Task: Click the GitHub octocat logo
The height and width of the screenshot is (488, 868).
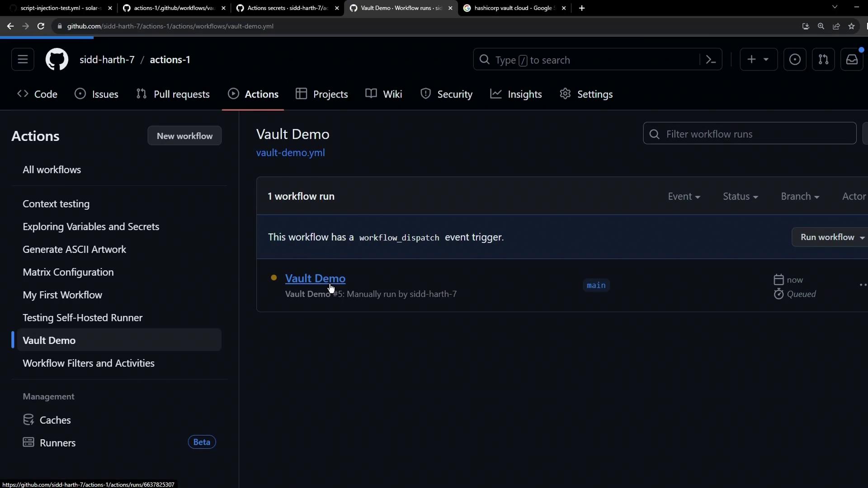Action: [57, 59]
